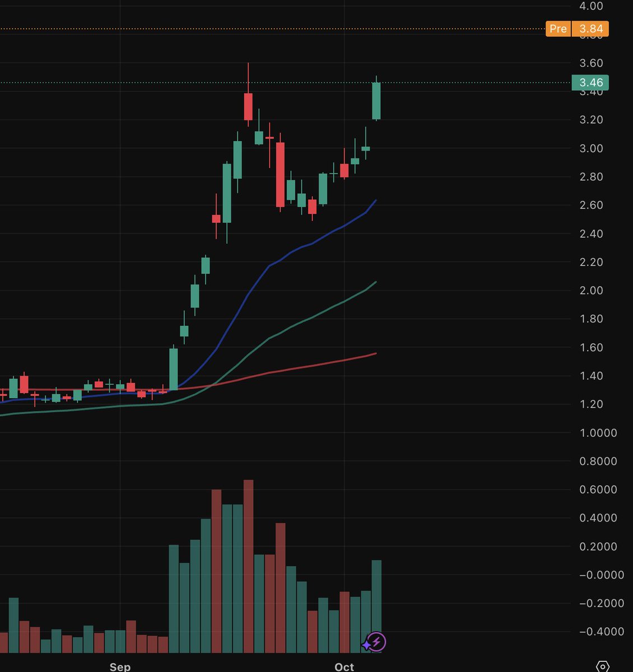Viewport: 633px width, 672px height.
Task: Click the 3.00 price axis label
Action: click(591, 148)
